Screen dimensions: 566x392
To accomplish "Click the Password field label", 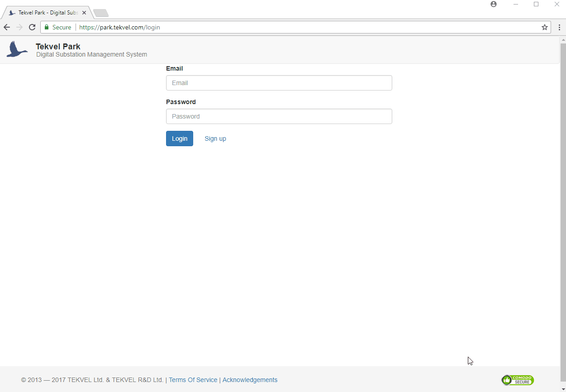I will (x=181, y=102).
